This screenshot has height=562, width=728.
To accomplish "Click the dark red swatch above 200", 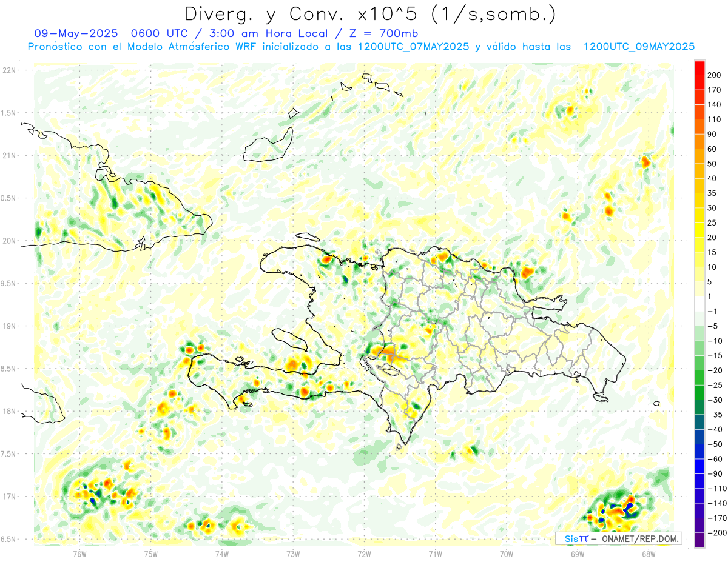I will click(x=699, y=67).
